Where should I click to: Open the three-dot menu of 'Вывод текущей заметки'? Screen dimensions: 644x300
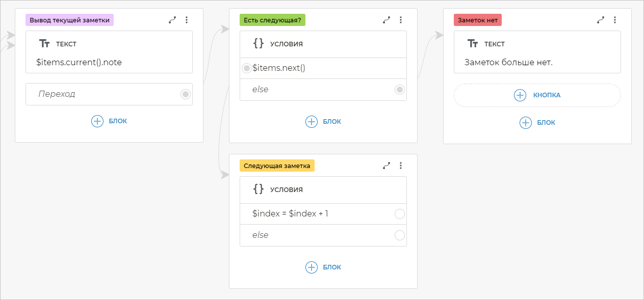(x=187, y=20)
